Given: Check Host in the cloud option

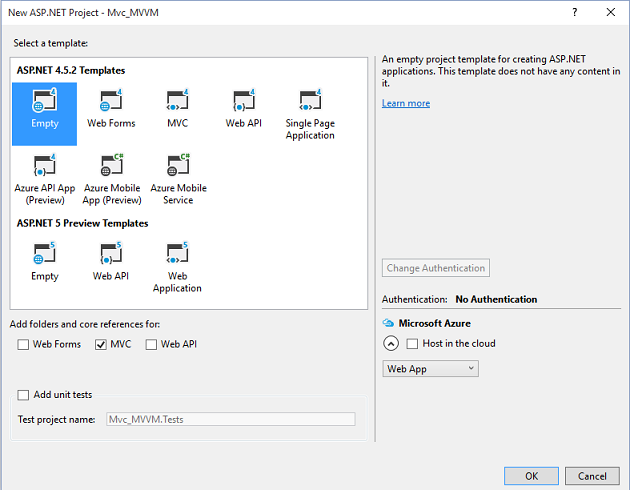Looking at the screenshot, I should pos(412,344).
